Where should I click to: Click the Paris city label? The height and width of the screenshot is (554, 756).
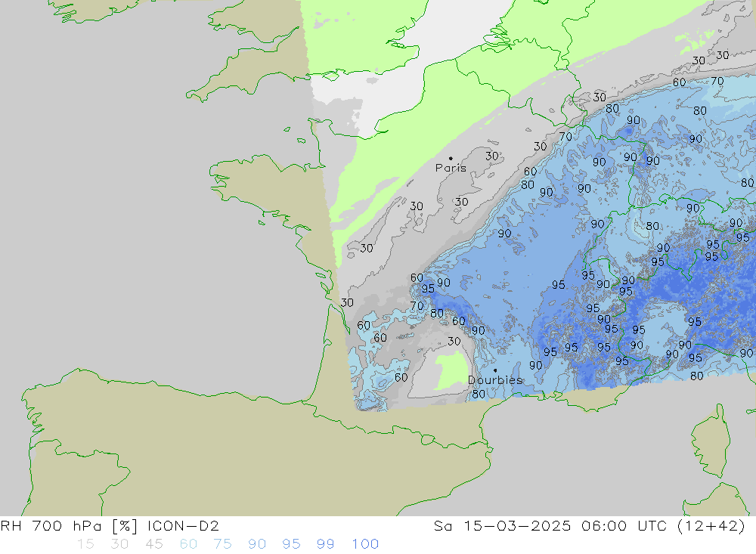click(x=451, y=168)
